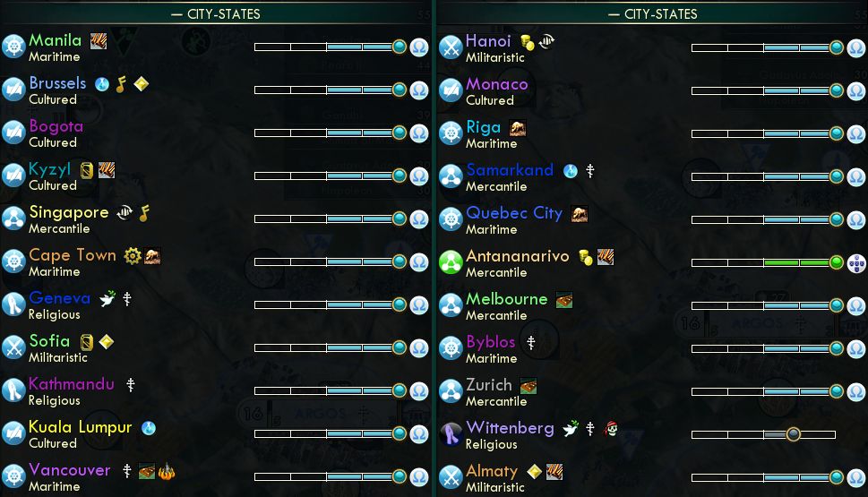Click Hanoi's militaristic crossed-swords icon

pyautogui.click(x=451, y=47)
